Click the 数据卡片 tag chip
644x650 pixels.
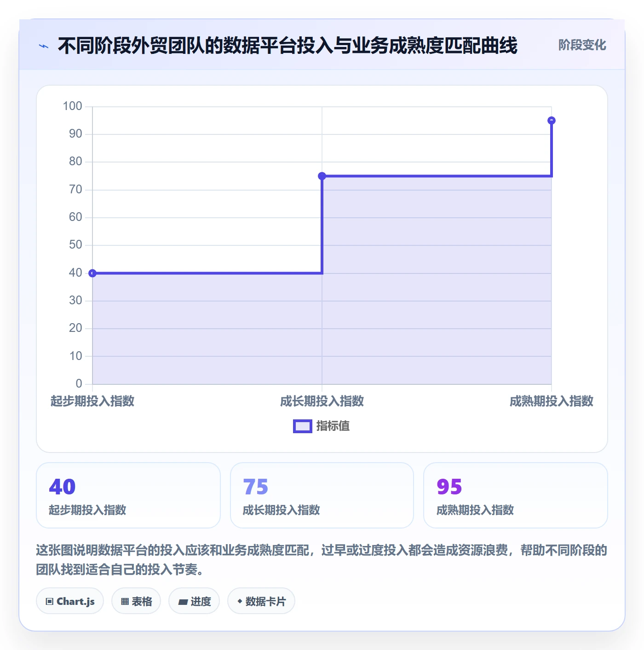[x=261, y=601]
